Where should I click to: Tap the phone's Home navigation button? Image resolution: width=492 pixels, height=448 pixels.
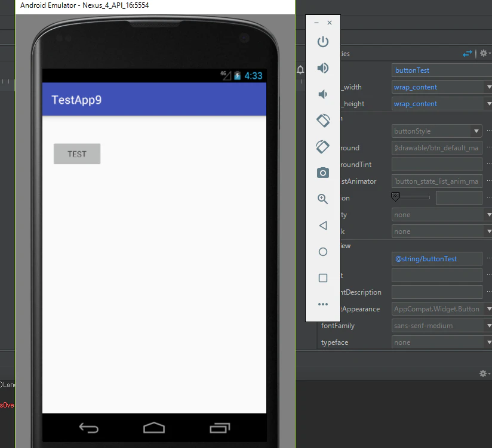(x=154, y=428)
